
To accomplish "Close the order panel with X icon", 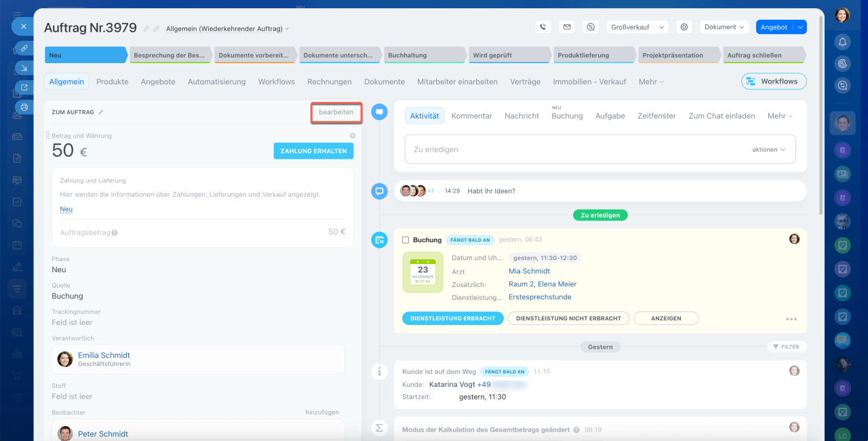I will [23, 26].
